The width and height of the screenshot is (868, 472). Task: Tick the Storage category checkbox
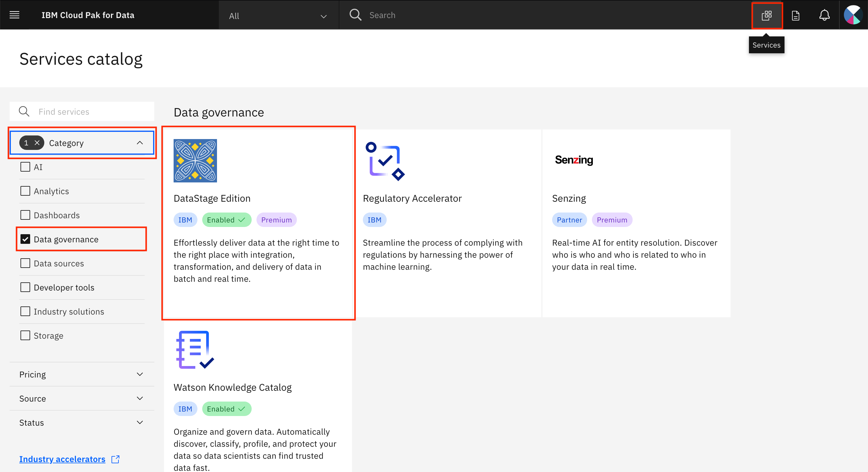(25, 336)
